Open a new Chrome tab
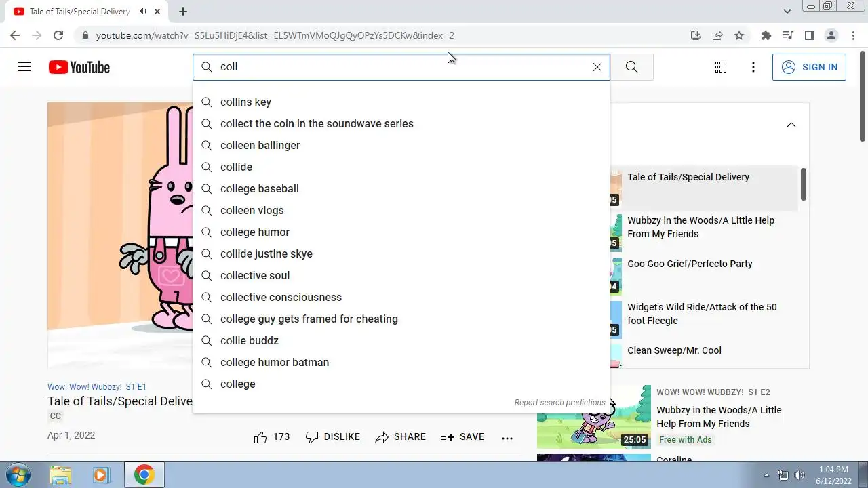 [x=183, y=12]
